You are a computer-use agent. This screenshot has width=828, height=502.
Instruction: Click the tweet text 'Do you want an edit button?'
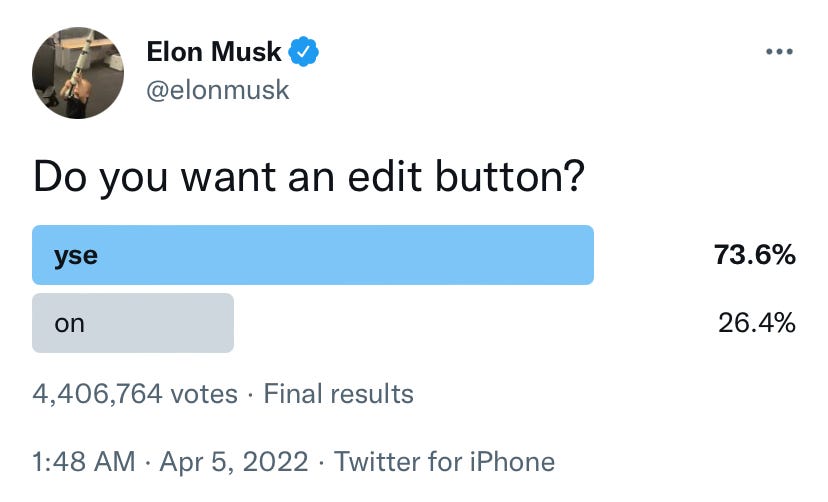tap(309, 177)
